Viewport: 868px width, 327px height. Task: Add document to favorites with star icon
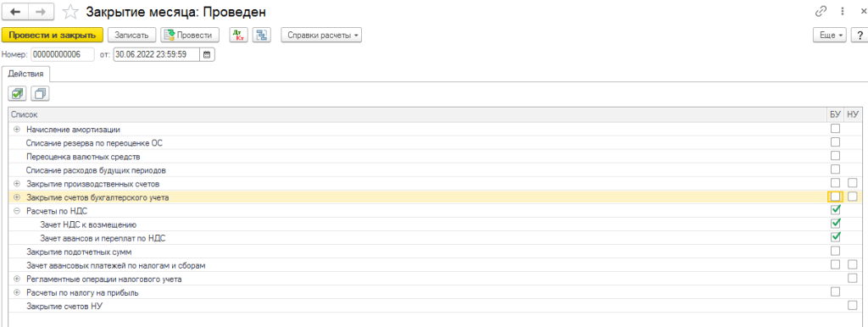click(70, 11)
